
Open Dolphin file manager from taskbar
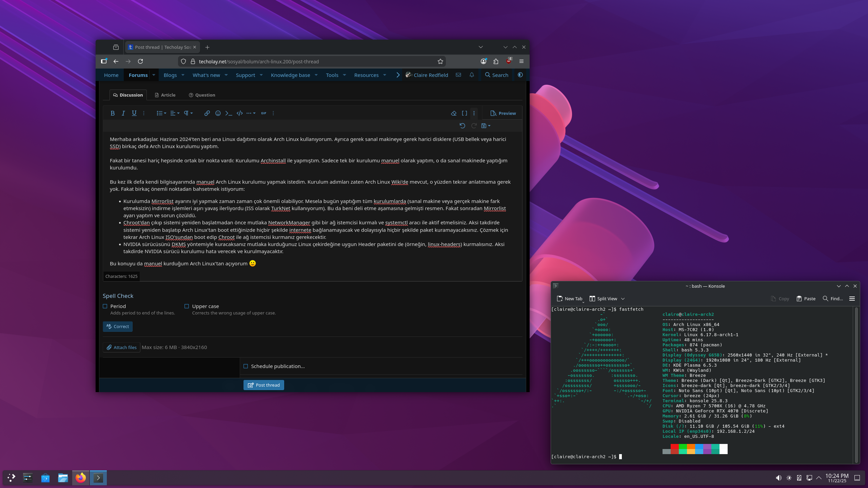point(63,477)
